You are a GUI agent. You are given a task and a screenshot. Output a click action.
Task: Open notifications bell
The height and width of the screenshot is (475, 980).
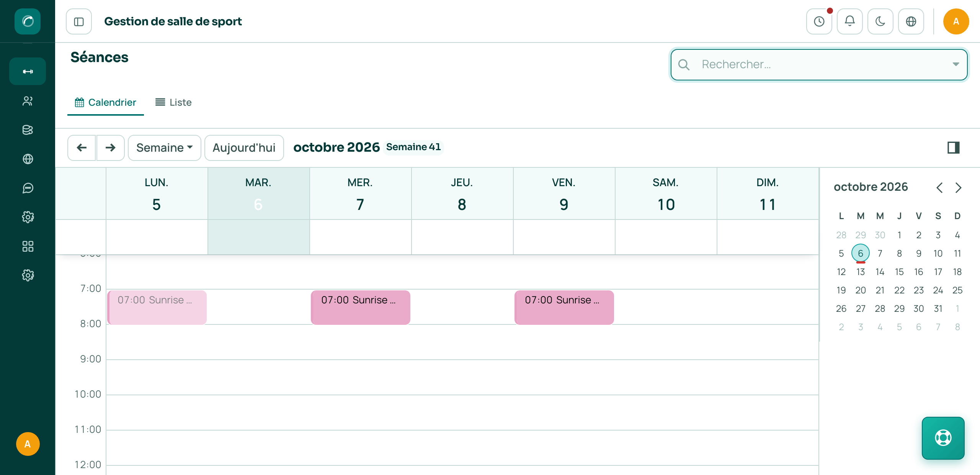coord(850,21)
